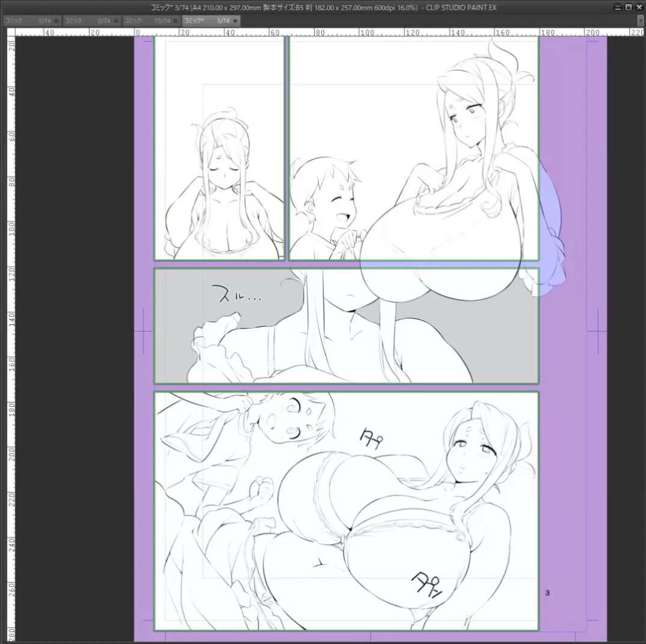This screenshot has height=644, width=646.
Task: Close the 73/74 canvas tab
Action: pos(176,20)
